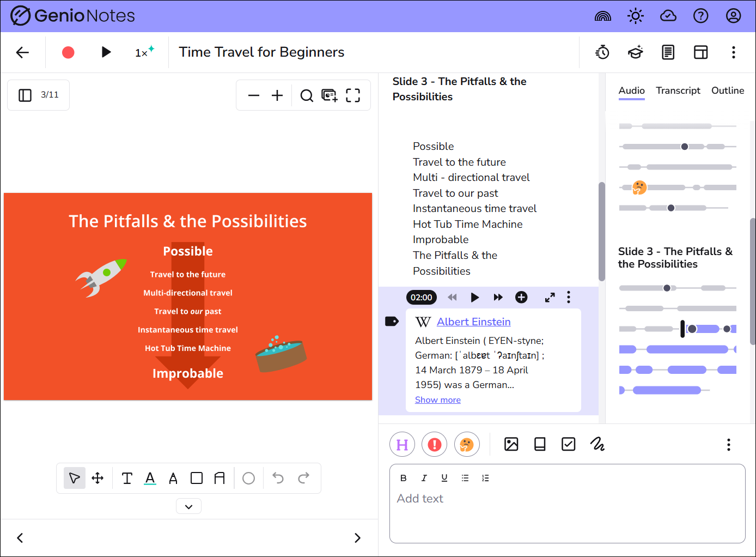
Task: Insert an image into the note
Action: [x=511, y=445]
